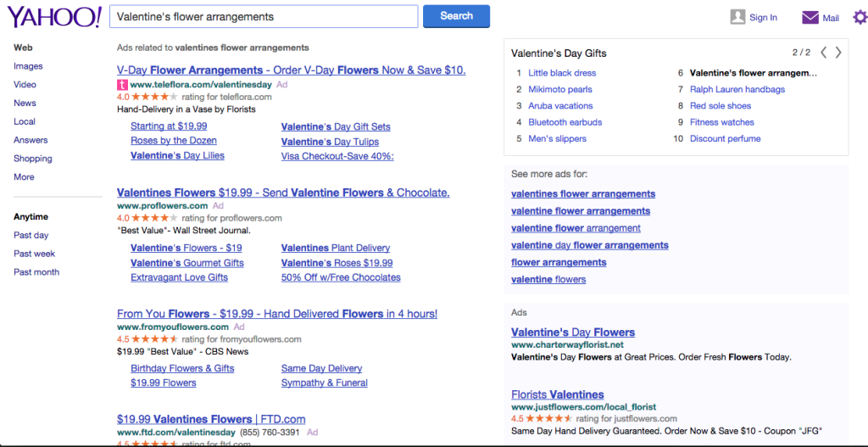Image resolution: width=868 pixels, height=447 pixels.
Task: Click the blue Search button
Action: click(456, 16)
